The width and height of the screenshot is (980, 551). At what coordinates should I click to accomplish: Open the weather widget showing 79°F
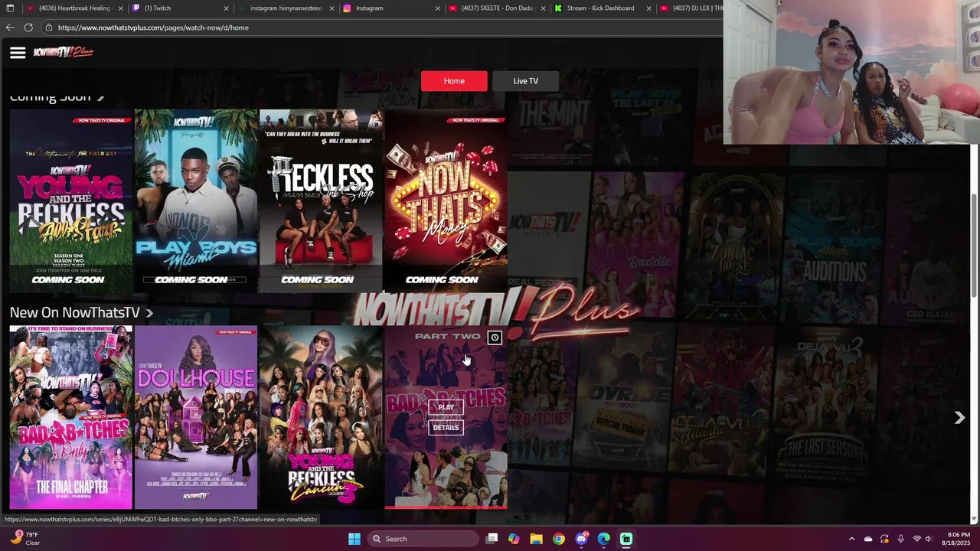tap(24, 539)
